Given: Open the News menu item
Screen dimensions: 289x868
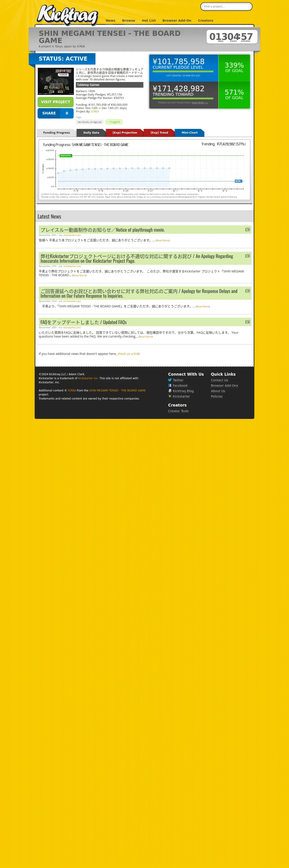Looking at the screenshot, I should coord(110,21).
